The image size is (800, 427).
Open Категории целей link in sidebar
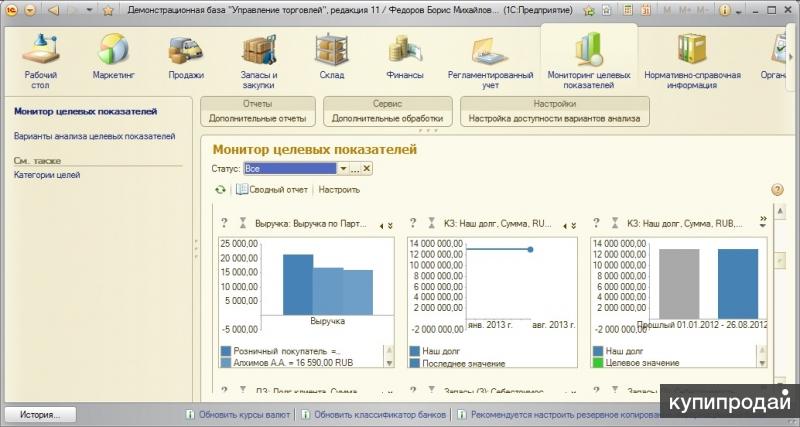(x=47, y=175)
